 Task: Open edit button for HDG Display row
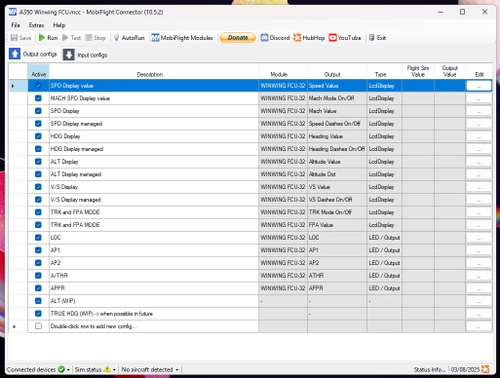tap(479, 136)
